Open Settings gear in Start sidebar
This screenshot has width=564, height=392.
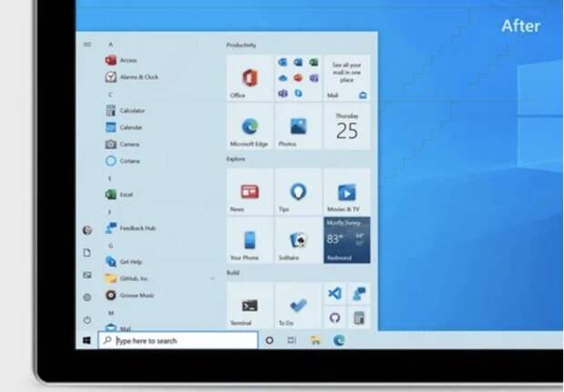[x=87, y=297]
